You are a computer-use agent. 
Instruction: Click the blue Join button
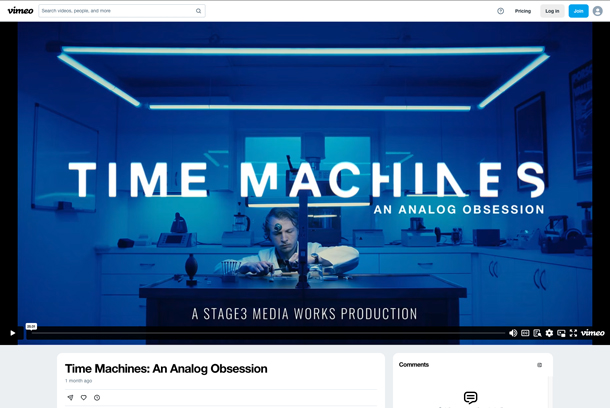coord(578,11)
